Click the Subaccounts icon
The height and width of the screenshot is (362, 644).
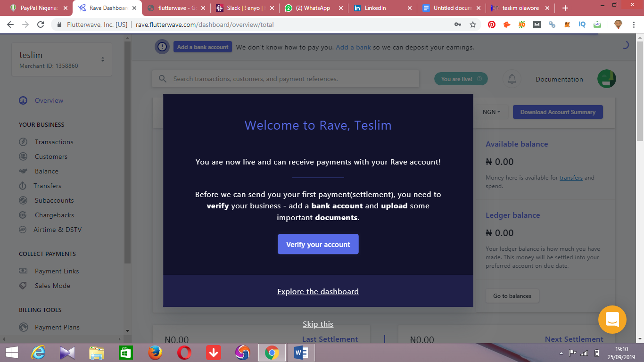23,200
